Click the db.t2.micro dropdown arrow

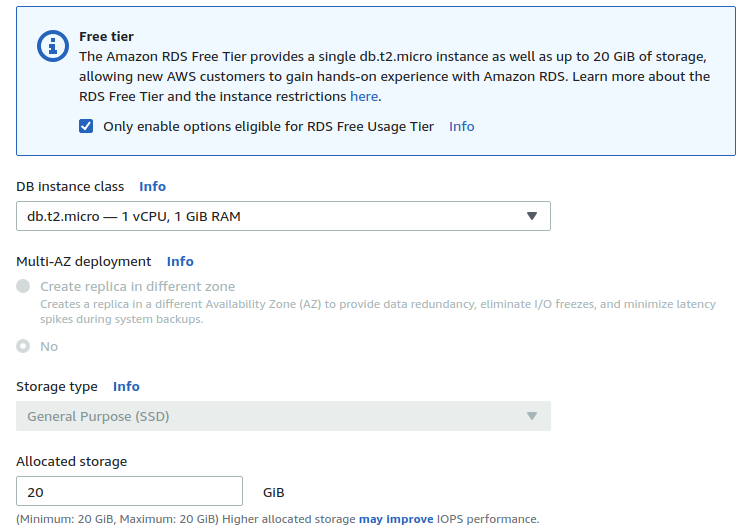532,216
